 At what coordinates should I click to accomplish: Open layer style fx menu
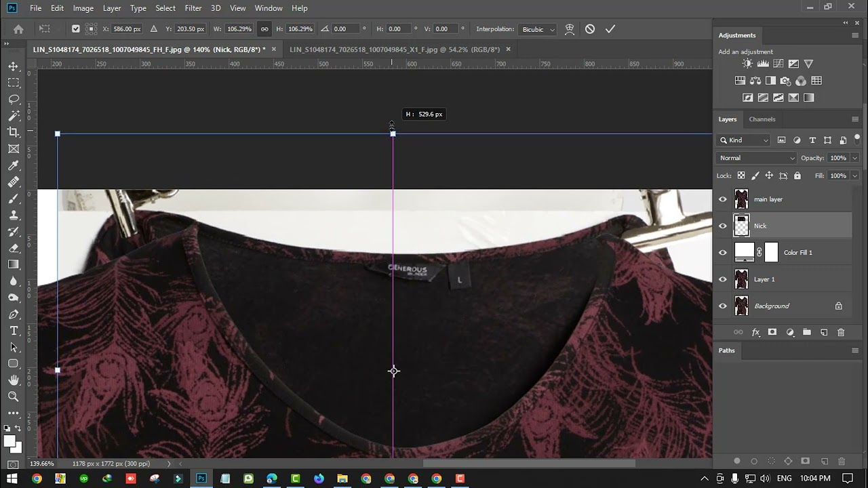pyautogui.click(x=755, y=332)
